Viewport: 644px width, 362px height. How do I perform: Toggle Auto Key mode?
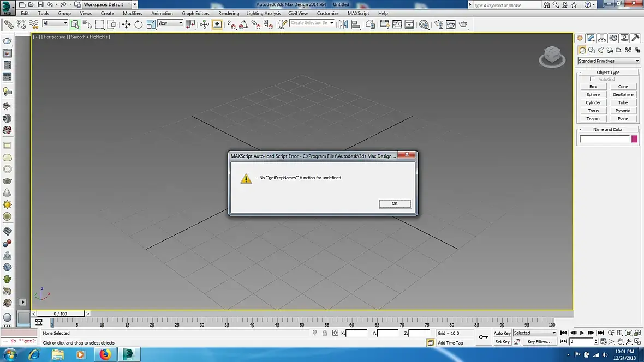tap(502, 333)
